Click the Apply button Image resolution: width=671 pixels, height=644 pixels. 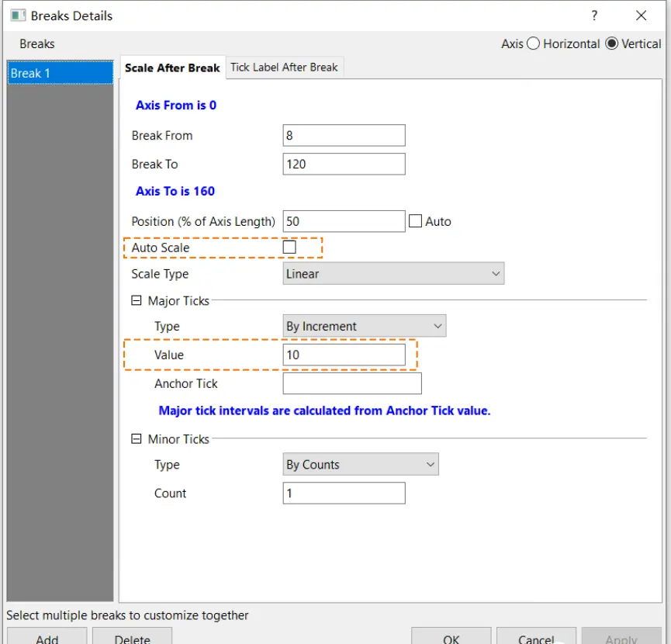click(621, 636)
